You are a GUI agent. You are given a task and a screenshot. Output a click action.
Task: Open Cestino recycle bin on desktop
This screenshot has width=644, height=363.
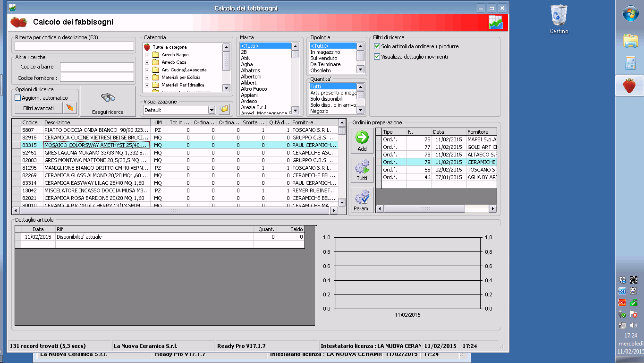[559, 19]
